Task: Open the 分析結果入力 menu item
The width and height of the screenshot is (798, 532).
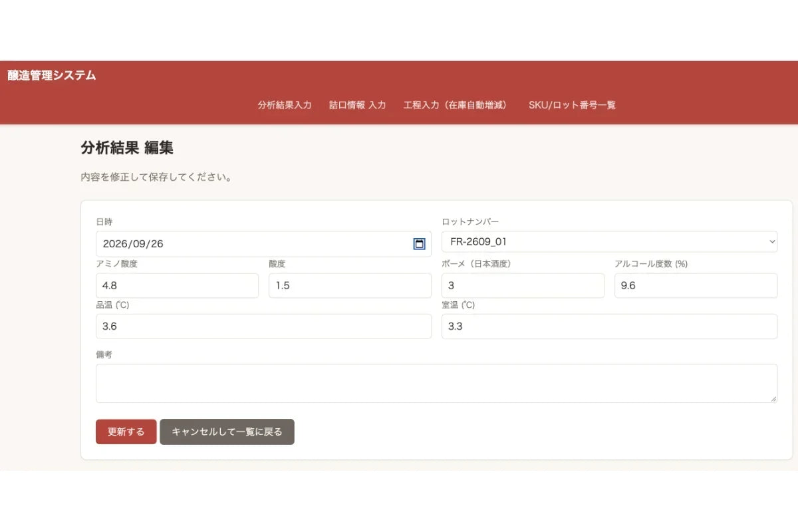Action: click(x=285, y=105)
